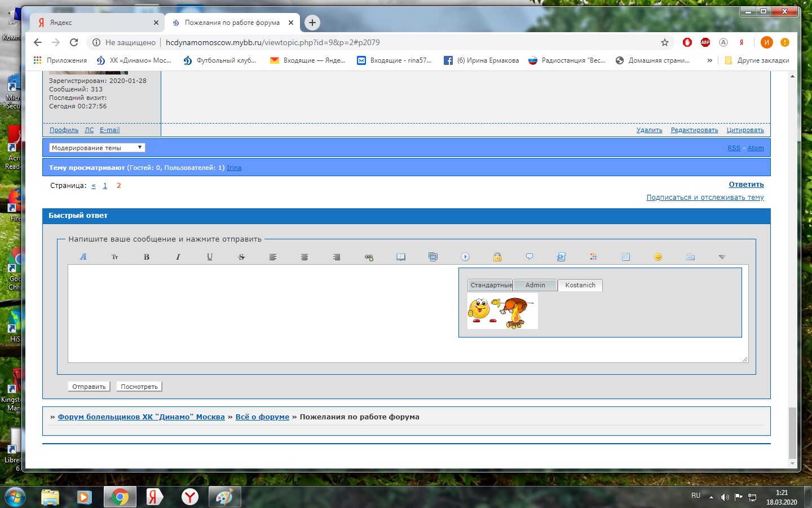Screen dimensions: 812x508
Task: Toggle bold formatting in quick reply toolbar
Action: (147, 257)
